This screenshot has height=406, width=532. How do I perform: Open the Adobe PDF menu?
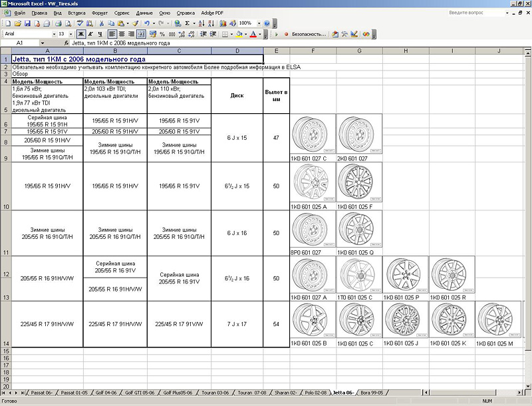point(212,13)
